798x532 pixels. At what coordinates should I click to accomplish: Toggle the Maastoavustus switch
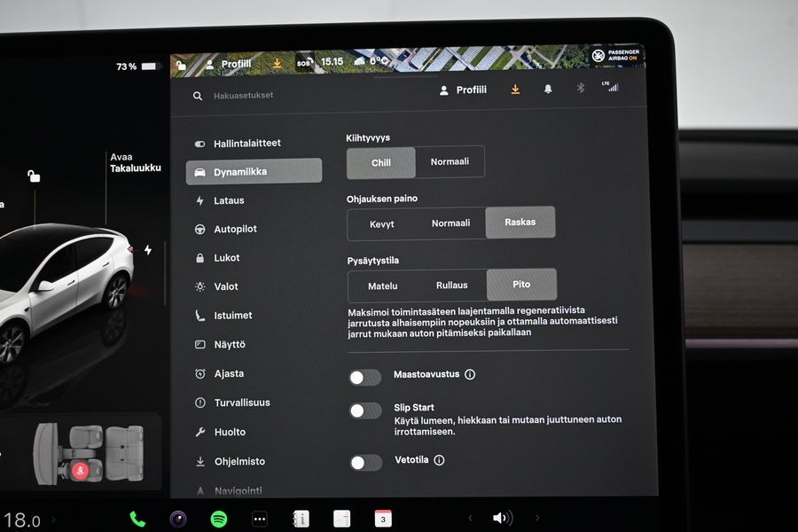click(x=364, y=377)
